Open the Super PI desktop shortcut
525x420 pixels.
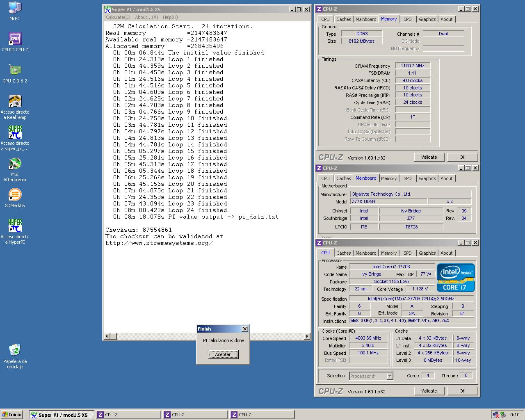(x=15, y=132)
